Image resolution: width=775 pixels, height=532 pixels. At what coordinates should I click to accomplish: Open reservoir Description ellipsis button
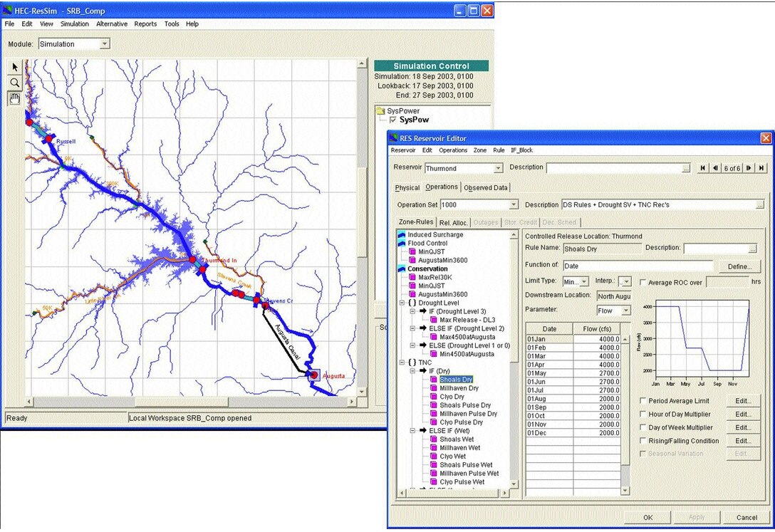[x=685, y=169]
